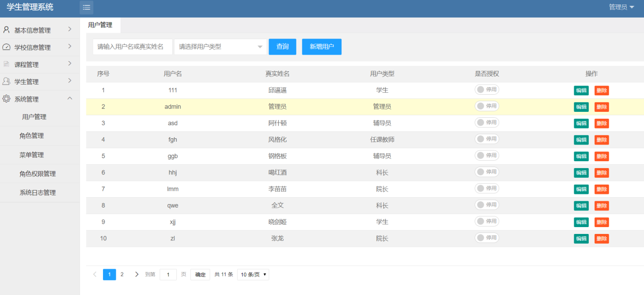Viewport: 644px width, 295px height.
Task: Select the 用户管理 tab
Action: 100,25
